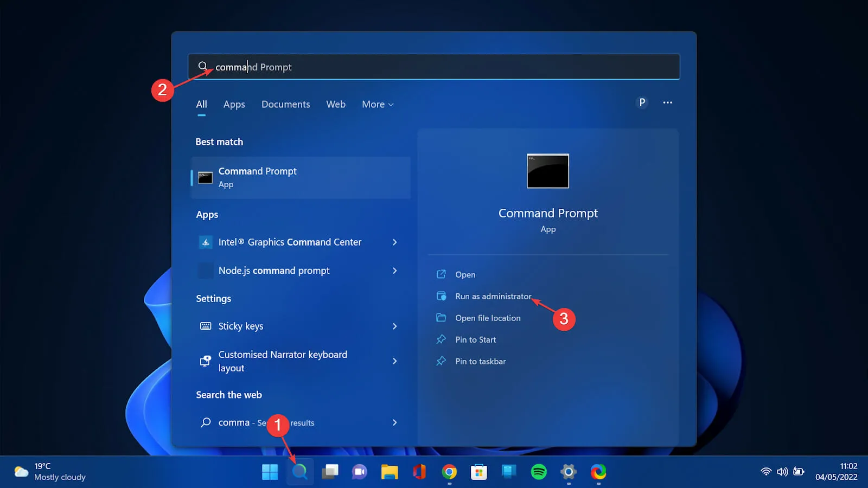Open Google Chrome from the taskbar
The image size is (868, 488).
(449, 472)
